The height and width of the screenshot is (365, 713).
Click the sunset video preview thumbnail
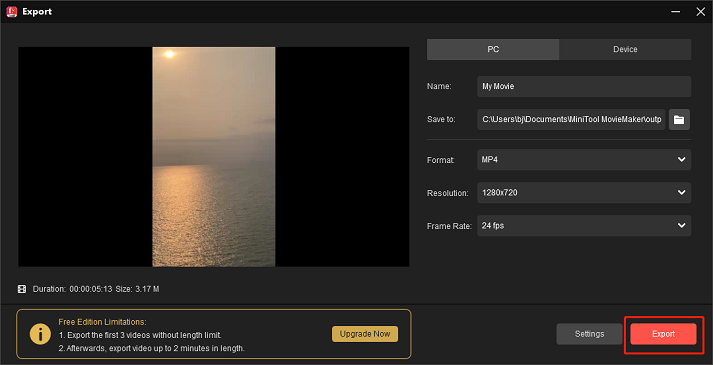point(214,157)
